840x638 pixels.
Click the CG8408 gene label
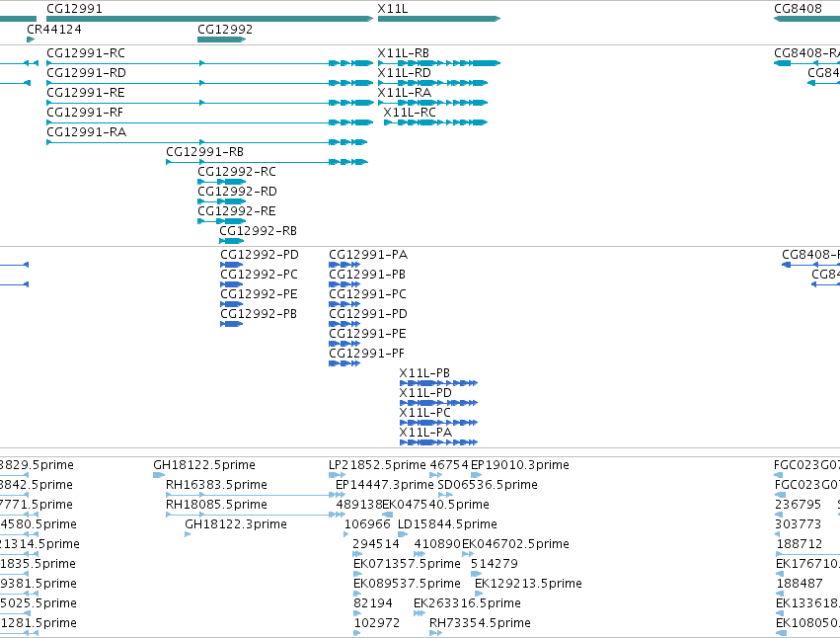pyautogui.click(x=798, y=9)
